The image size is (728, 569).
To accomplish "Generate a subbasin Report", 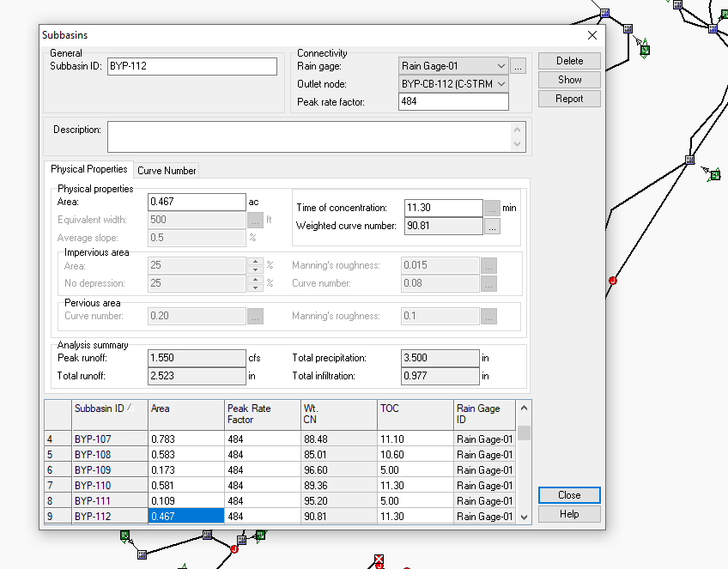I will pos(568,98).
